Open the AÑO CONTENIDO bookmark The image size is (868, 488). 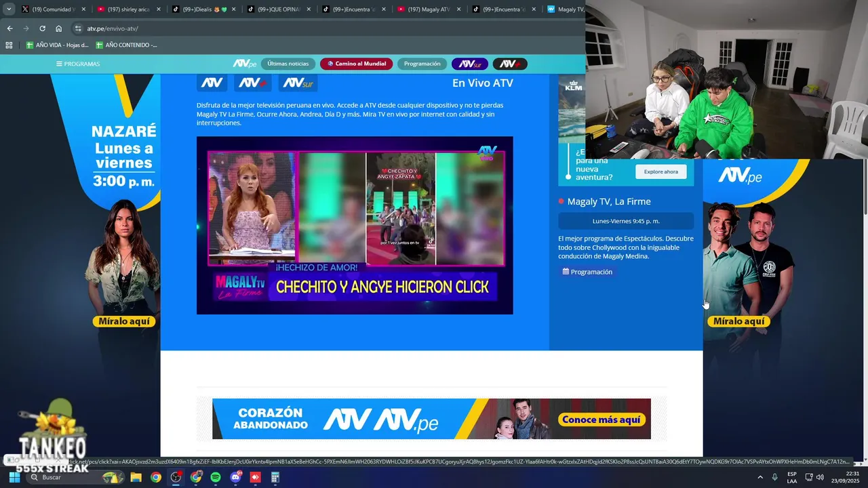point(126,45)
